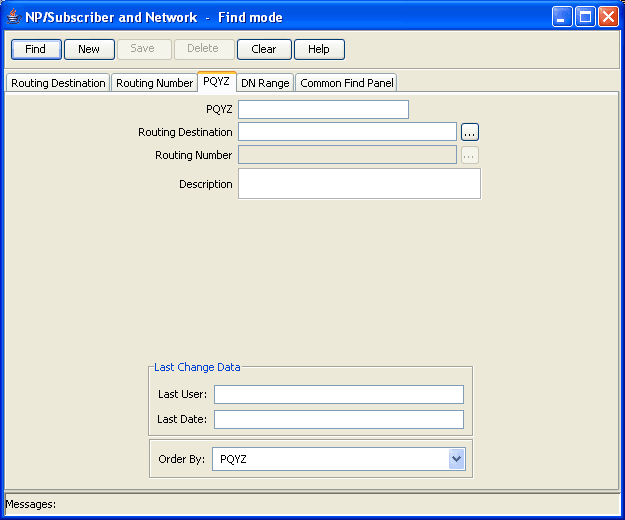
Task: Click the Last User field
Action: [339, 394]
